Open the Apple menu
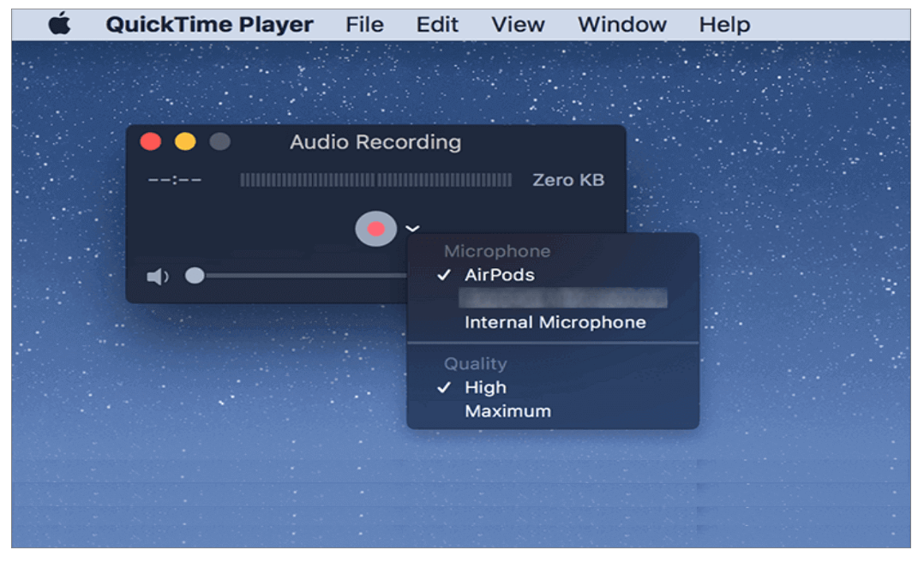This screenshot has width=924, height=562. pyautogui.click(x=59, y=25)
